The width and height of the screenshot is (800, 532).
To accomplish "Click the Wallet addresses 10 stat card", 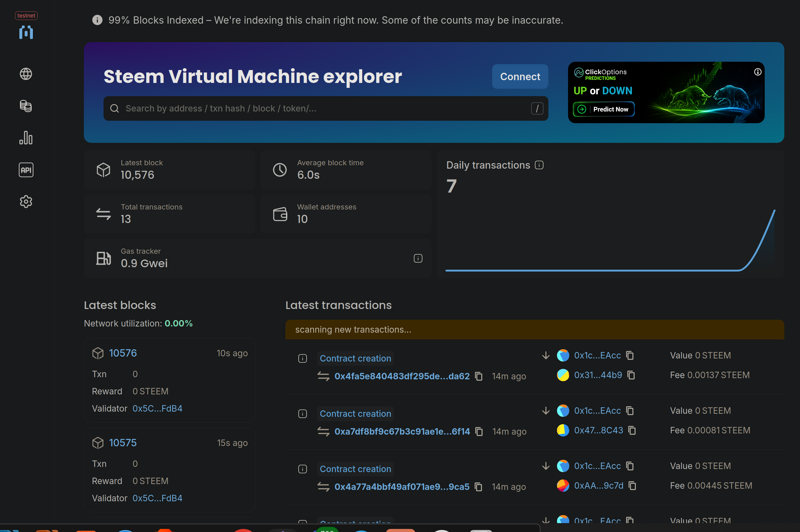I will click(x=345, y=214).
